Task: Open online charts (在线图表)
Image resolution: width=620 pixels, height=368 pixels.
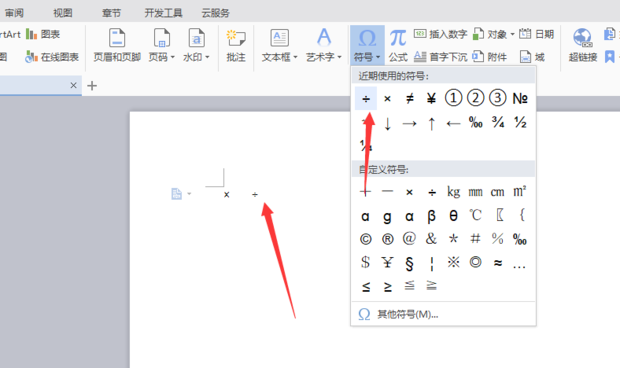Action: [x=52, y=57]
